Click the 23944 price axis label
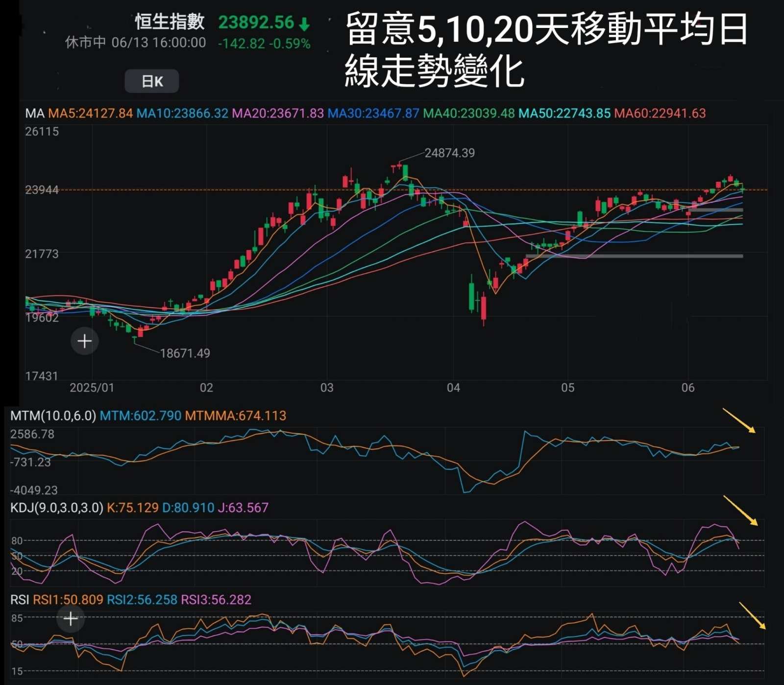784x685 pixels. 42,190
